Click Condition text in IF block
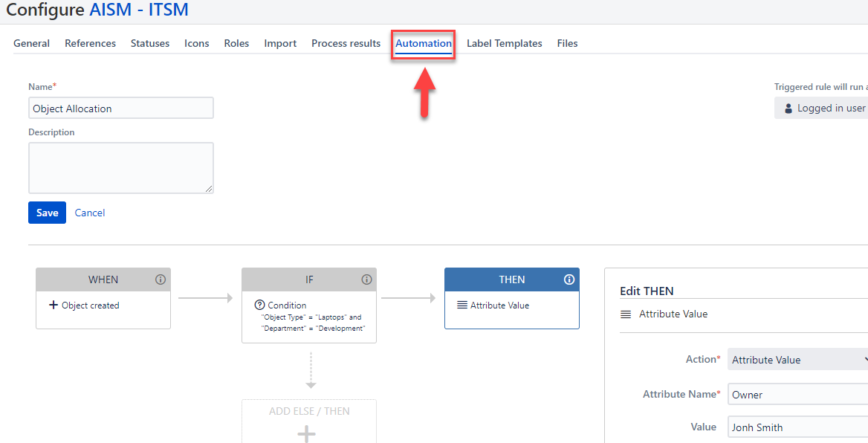Viewport: 868px width, 443px height. (x=287, y=305)
